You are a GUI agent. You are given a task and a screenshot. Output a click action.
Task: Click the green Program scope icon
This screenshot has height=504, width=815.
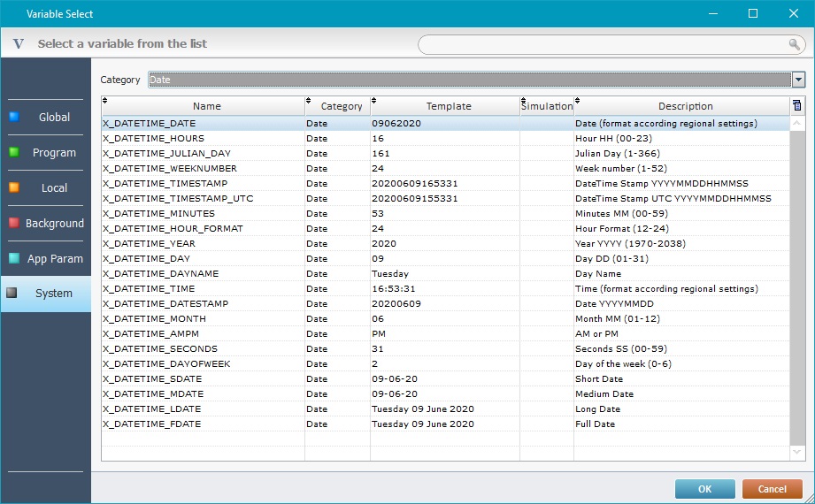(x=13, y=151)
